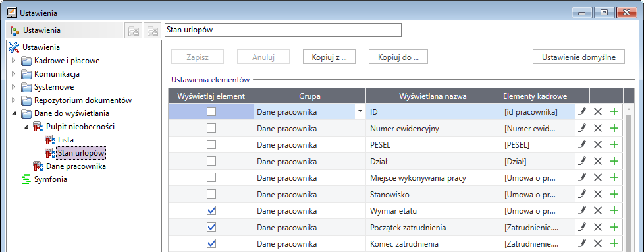Click the pencil icon for Wymiar etatu
Viewport: 644px width, 252px height.
581,210
